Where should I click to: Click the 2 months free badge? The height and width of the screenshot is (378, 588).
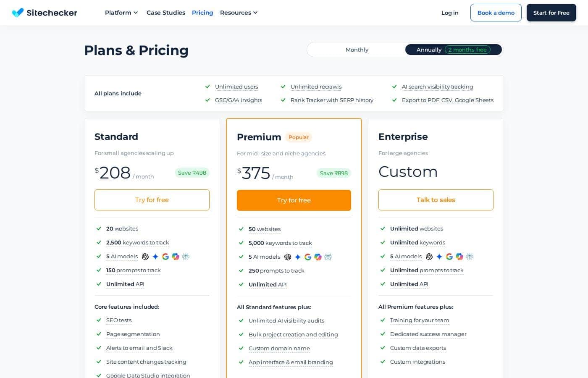(467, 50)
